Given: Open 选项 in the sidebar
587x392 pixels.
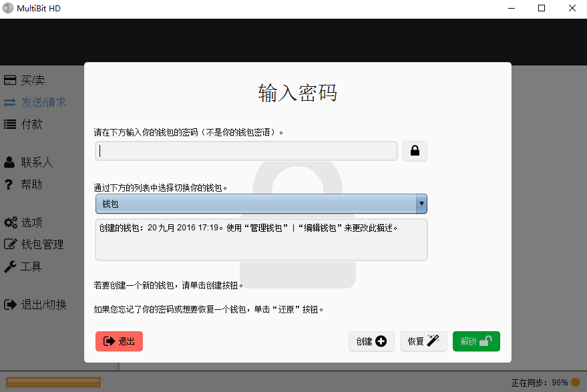Looking at the screenshot, I should pyautogui.click(x=23, y=222).
